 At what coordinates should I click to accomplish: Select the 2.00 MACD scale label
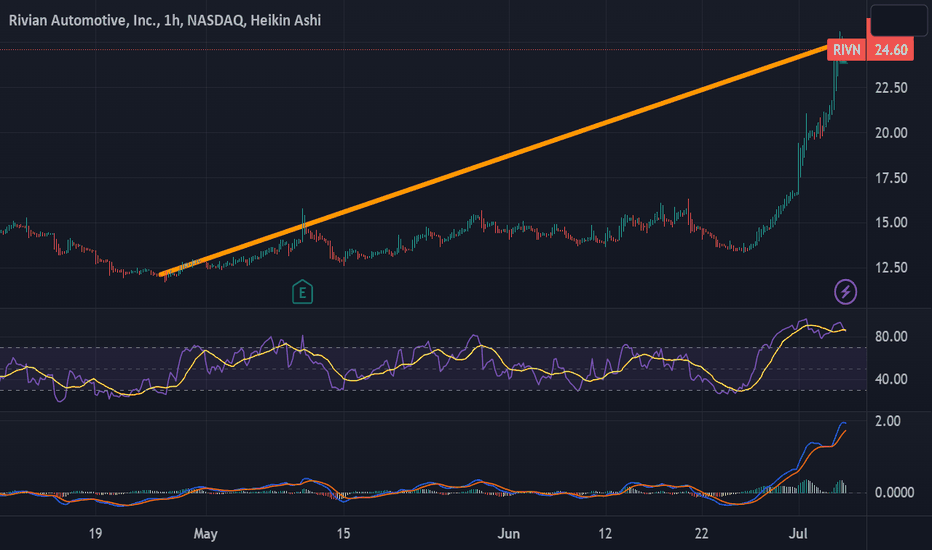888,421
